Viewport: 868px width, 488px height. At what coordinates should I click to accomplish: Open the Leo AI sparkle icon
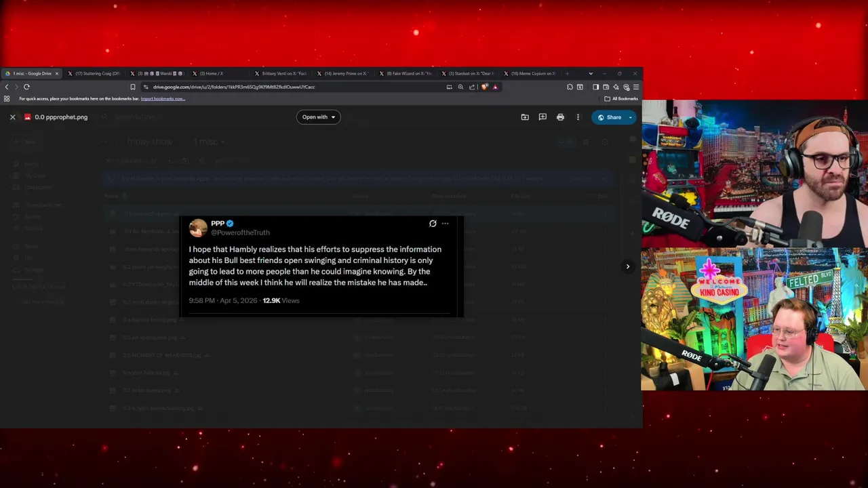coord(616,87)
